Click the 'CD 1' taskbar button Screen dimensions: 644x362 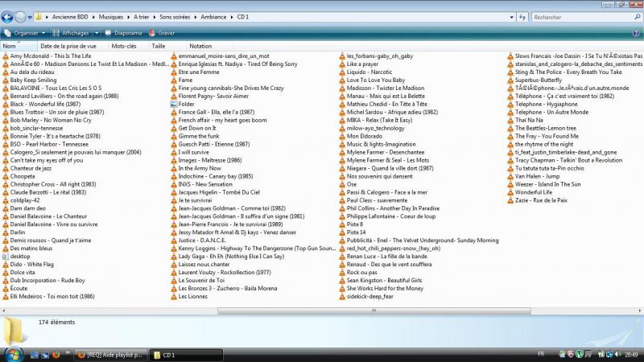186,355
